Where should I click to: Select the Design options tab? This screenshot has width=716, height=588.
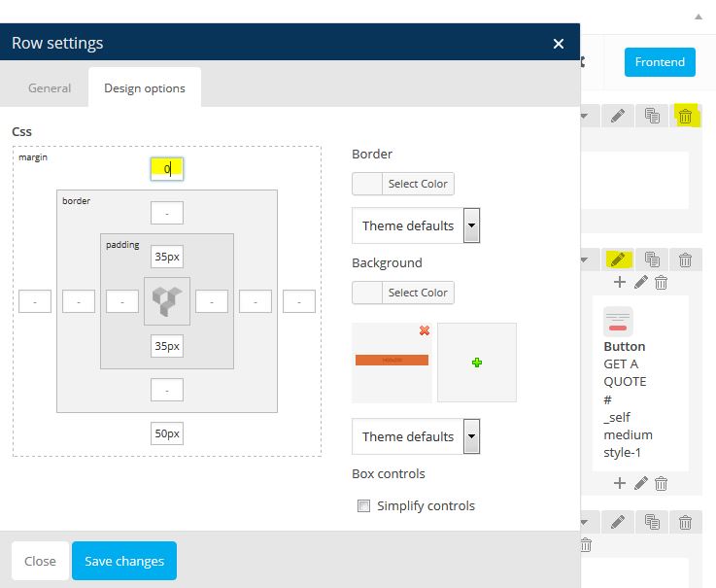coord(145,88)
